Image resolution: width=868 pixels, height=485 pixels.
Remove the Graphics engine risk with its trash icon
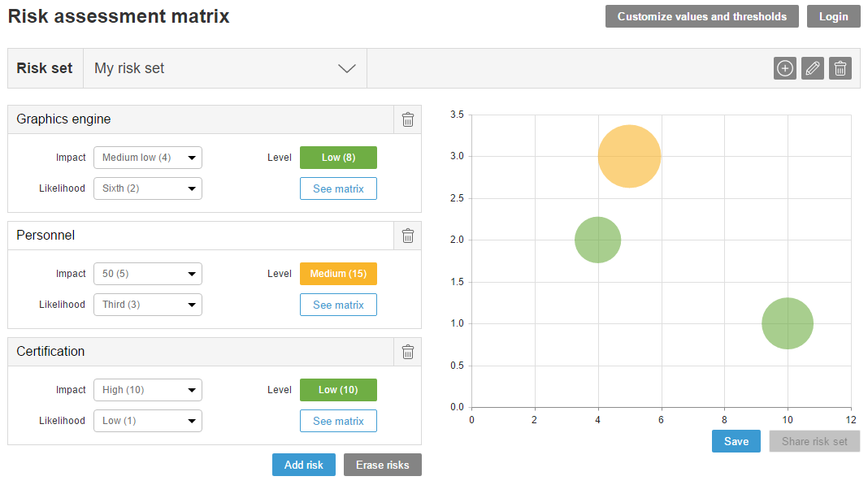[x=407, y=119]
